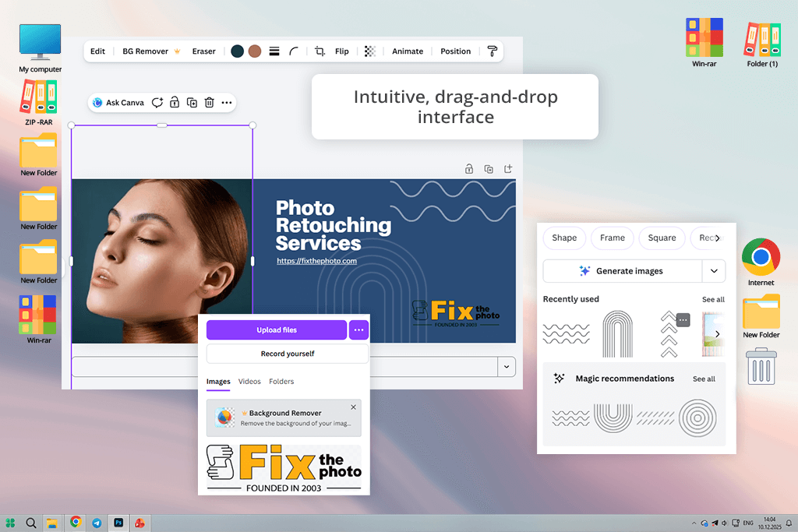Show more recently used items via the arrow
Screen dimensions: 798x532
tap(718, 334)
